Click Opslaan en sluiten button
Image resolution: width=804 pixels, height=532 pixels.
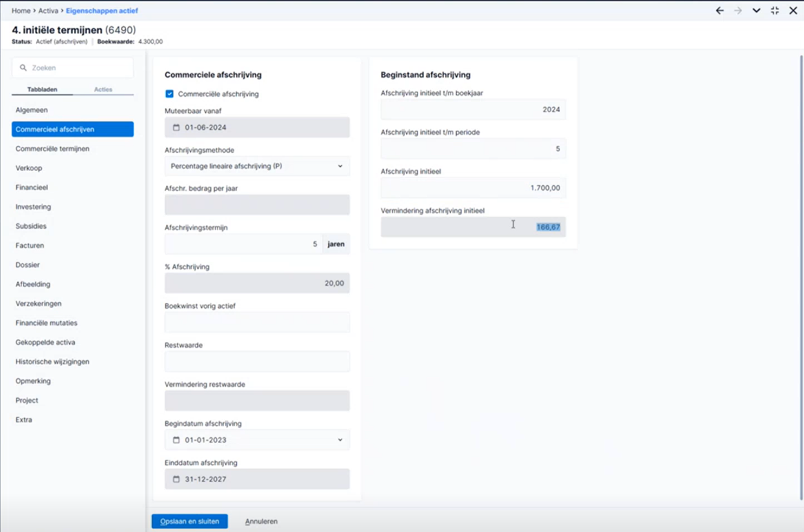pos(190,521)
